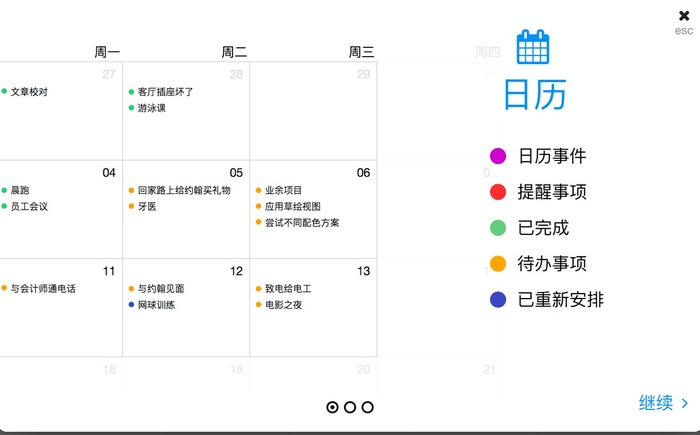This screenshot has height=435, width=700.
Task: Open the 客厅插座坏了 completed task
Action: tap(165, 92)
